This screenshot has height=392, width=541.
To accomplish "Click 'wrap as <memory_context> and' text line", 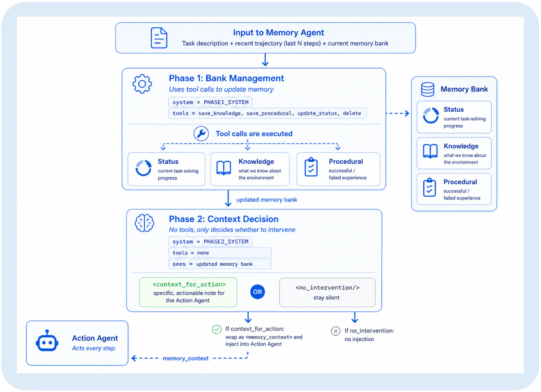I will [x=264, y=337].
